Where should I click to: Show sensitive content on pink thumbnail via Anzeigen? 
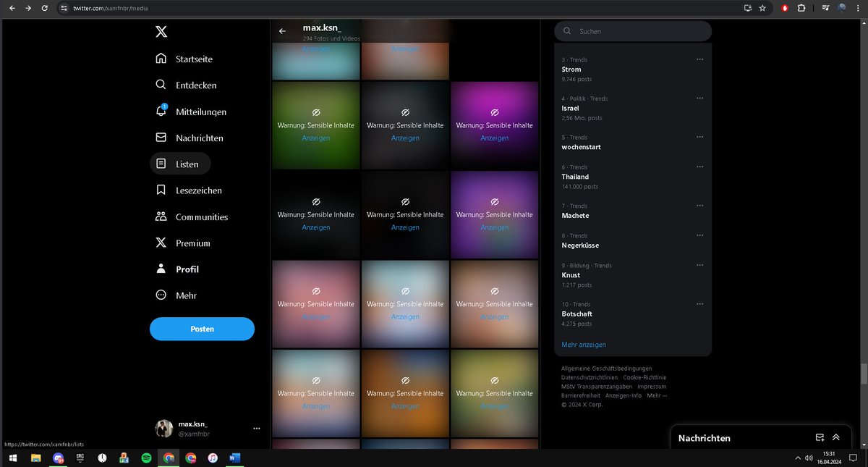tap(316, 316)
